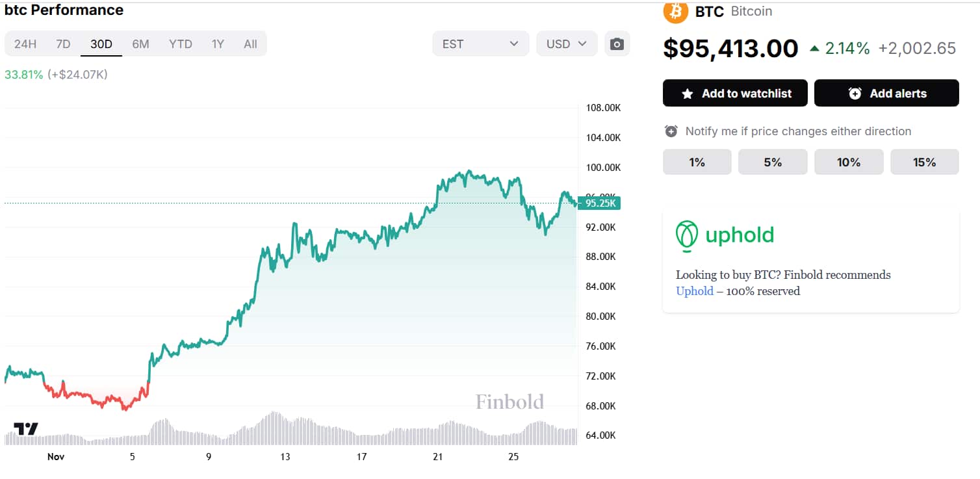Show the YTD performance range

(x=181, y=44)
